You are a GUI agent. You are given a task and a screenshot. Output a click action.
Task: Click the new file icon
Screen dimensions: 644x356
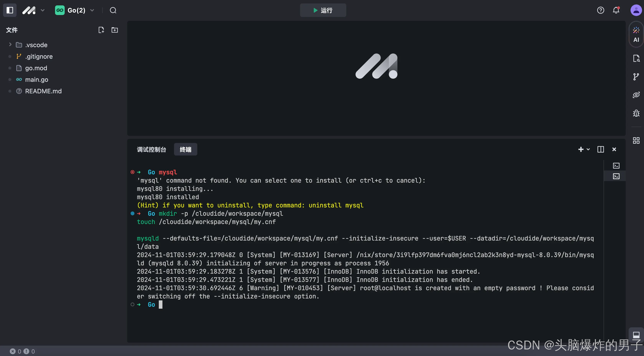(x=101, y=30)
